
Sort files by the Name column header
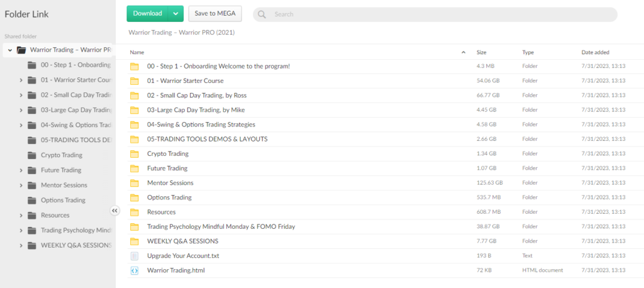137,52
